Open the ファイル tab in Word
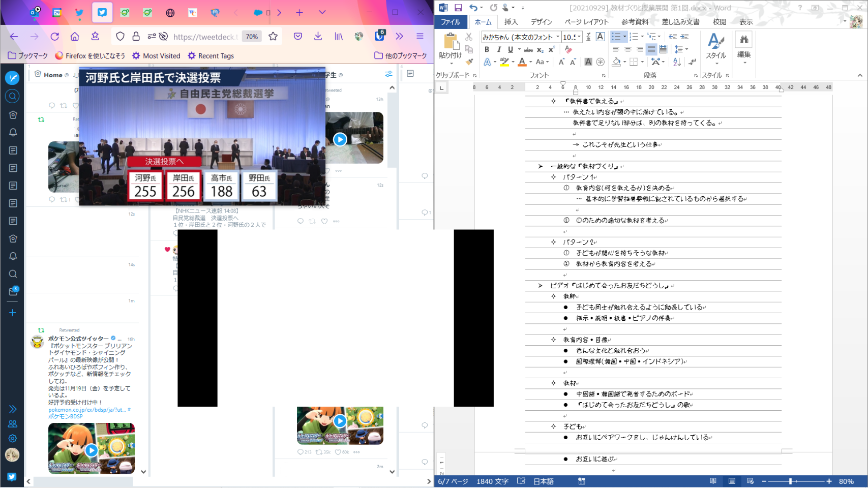The width and height of the screenshot is (868, 488). [450, 22]
